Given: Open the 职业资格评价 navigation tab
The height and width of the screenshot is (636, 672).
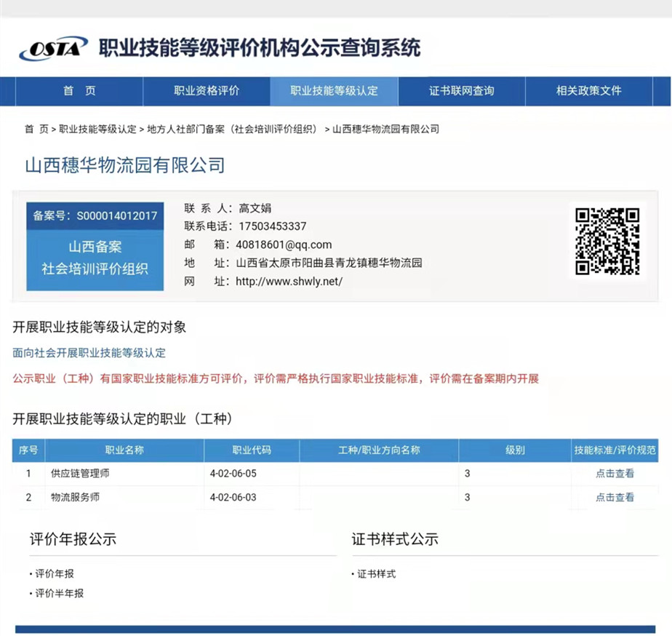Looking at the screenshot, I should coord(207,91).
